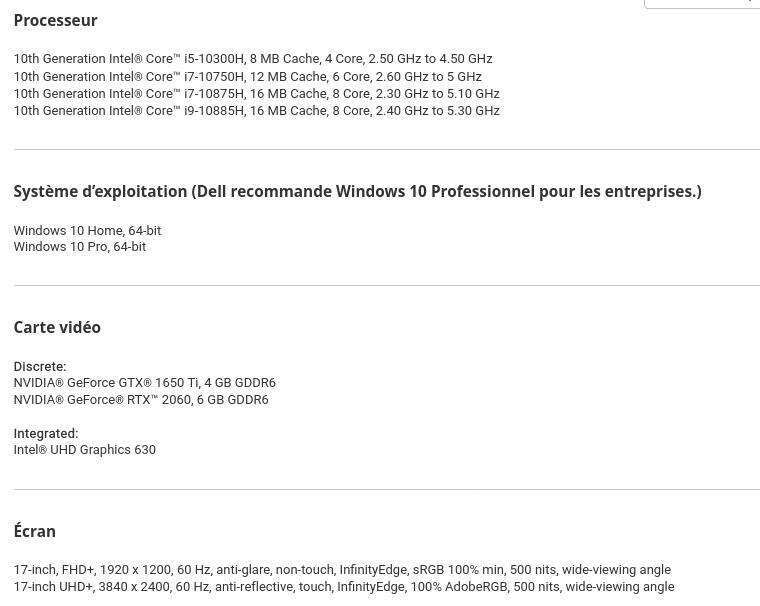Click the Système d'exploitation heading

click(x=357, y=191)
